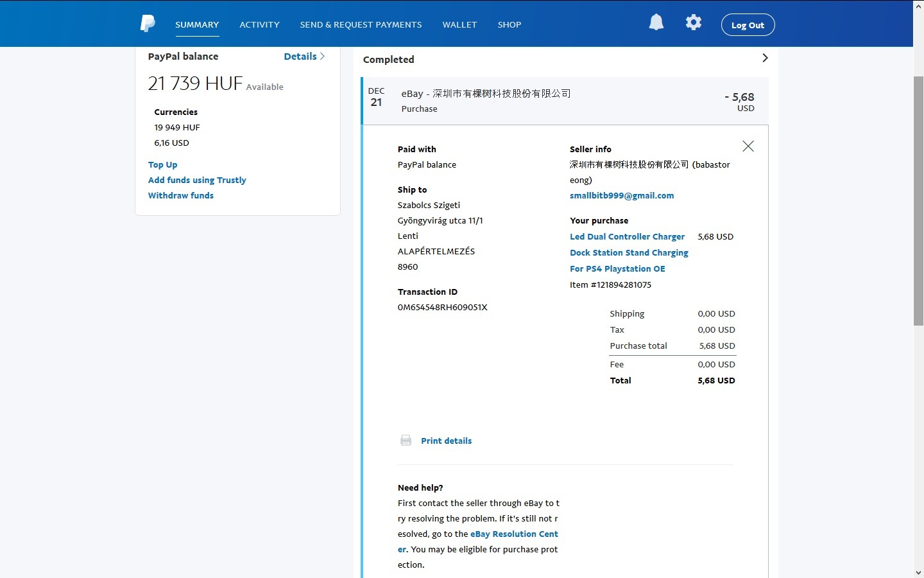Open the eBay Resolution Center link

478,541
